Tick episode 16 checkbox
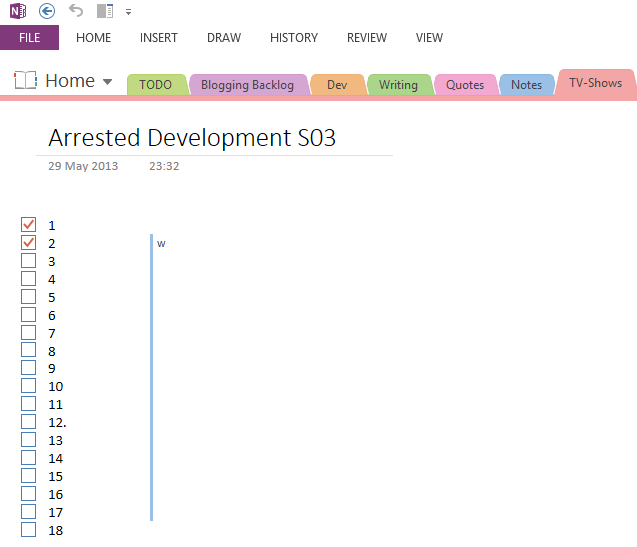 tap(28, 494)
